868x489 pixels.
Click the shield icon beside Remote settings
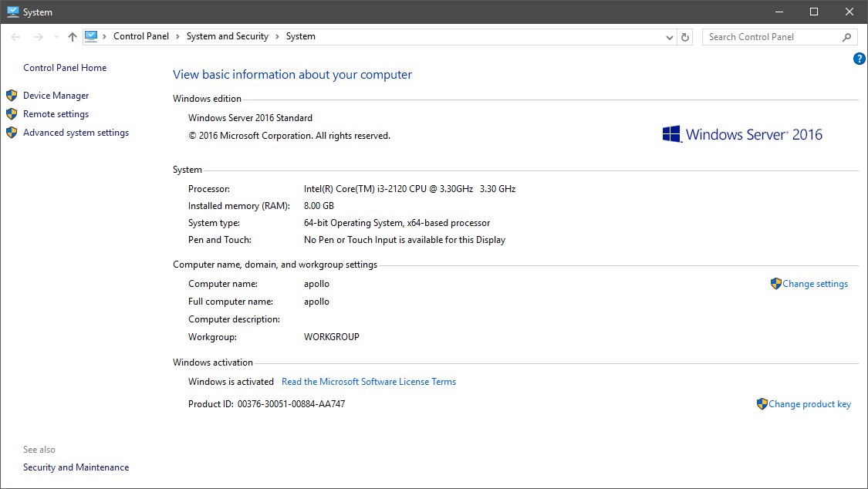[12, 114]
